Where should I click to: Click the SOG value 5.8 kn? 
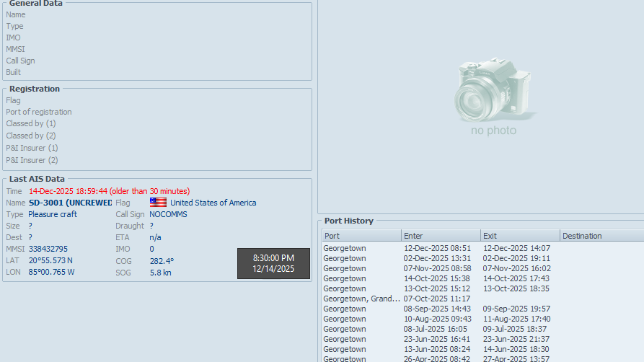(x=161, y=273)
